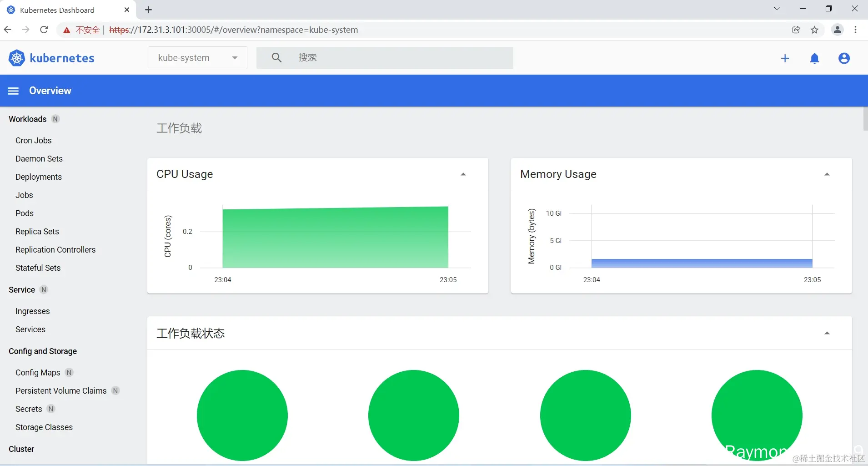Bookmark this page with star icon

tap(814, 30)
